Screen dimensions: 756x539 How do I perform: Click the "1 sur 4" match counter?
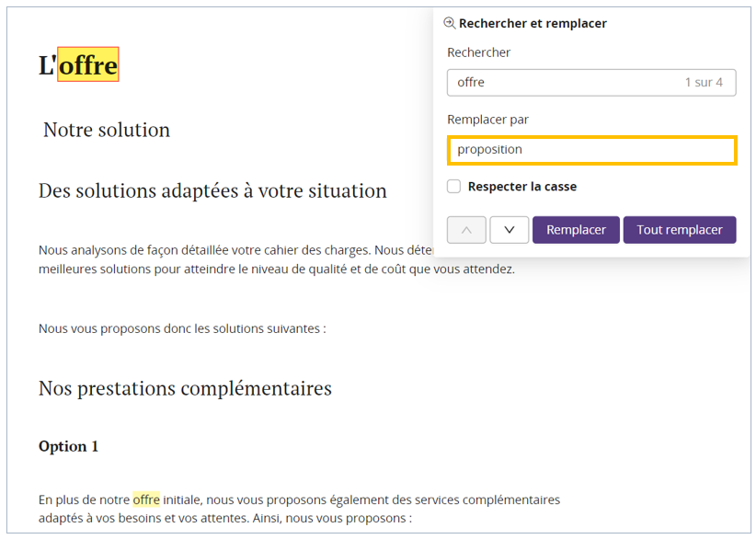[704, 83]
